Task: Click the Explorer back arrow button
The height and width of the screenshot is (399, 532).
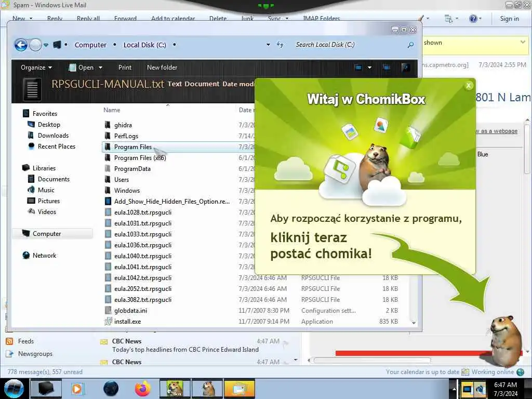Action: pos(21,45)
